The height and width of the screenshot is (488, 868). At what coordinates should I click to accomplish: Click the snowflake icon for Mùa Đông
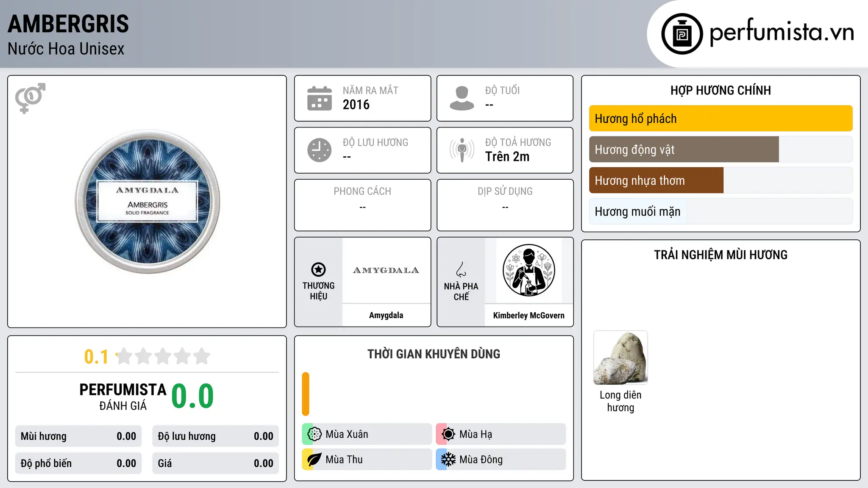448,460
